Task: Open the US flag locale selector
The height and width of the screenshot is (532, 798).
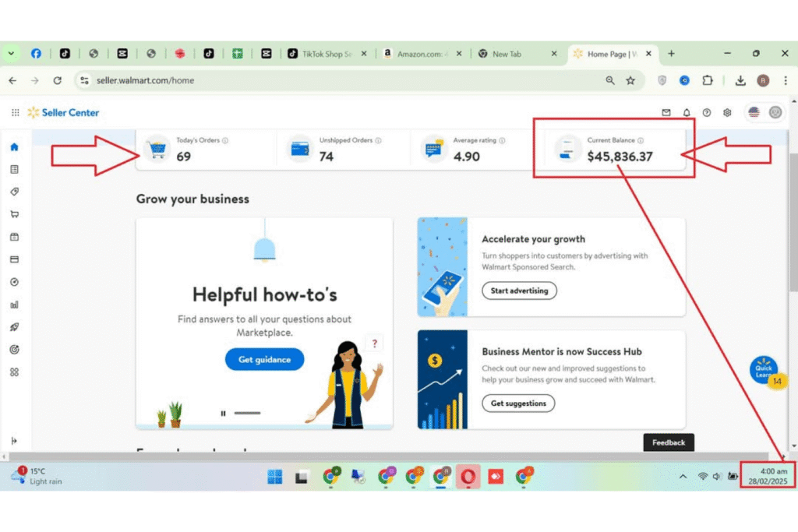Action: (754, 112)
